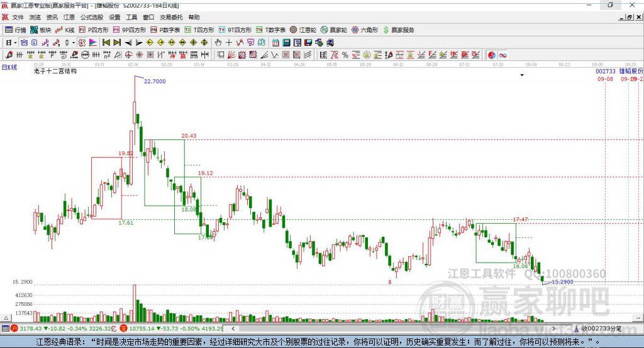644x348 pixels.
Task: Jump to first bar icon
Action: coord(106,43)
